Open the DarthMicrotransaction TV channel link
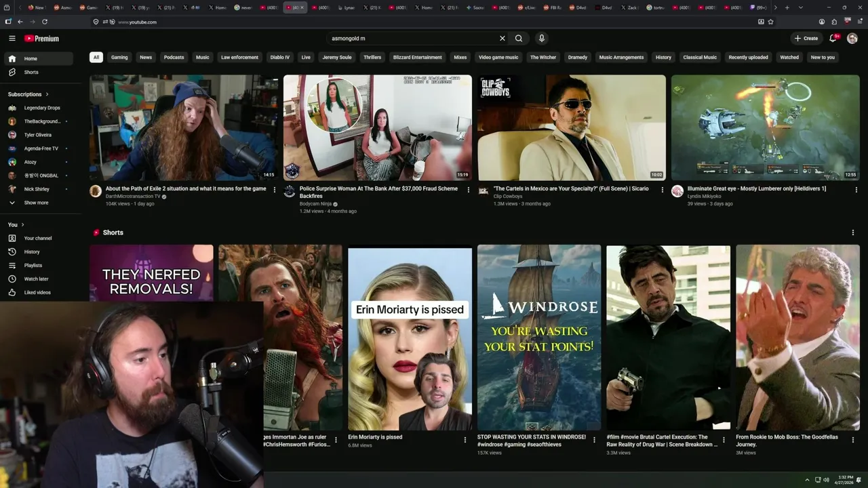The height and width of the screenshot is (488, 868). pos(133,197)
